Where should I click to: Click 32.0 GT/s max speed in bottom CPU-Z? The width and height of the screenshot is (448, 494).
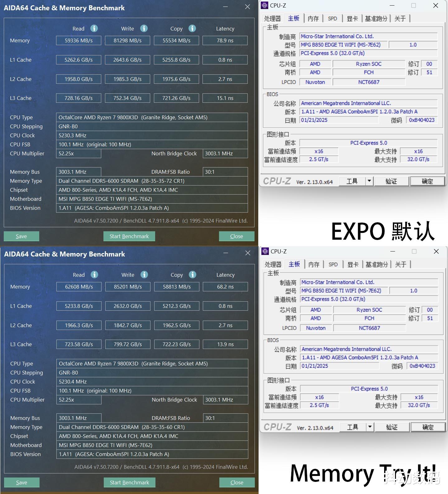[419, 405]
